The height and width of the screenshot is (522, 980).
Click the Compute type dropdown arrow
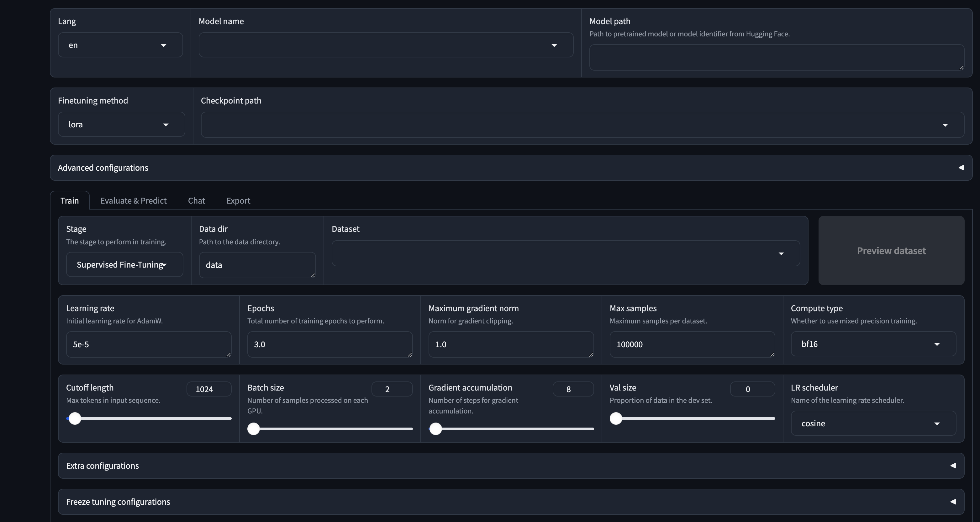937,344
